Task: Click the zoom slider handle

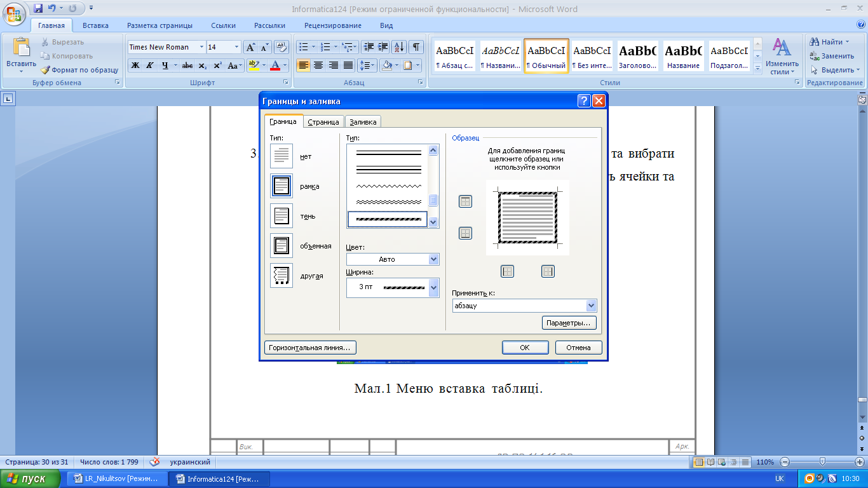Action: pos(822,462)
